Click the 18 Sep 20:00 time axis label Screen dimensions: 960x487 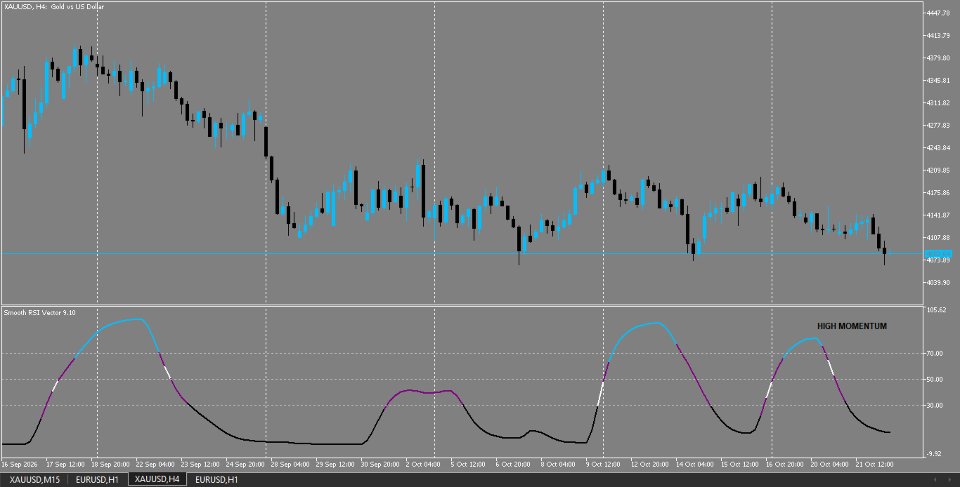coord(112,464)
